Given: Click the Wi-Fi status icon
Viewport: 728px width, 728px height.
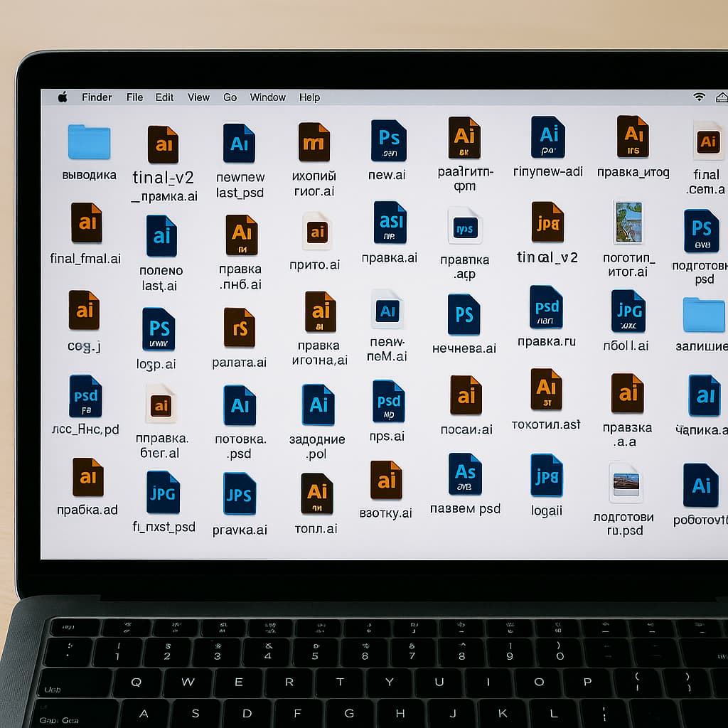Looking at the screenshot, I should coord(699,97).
